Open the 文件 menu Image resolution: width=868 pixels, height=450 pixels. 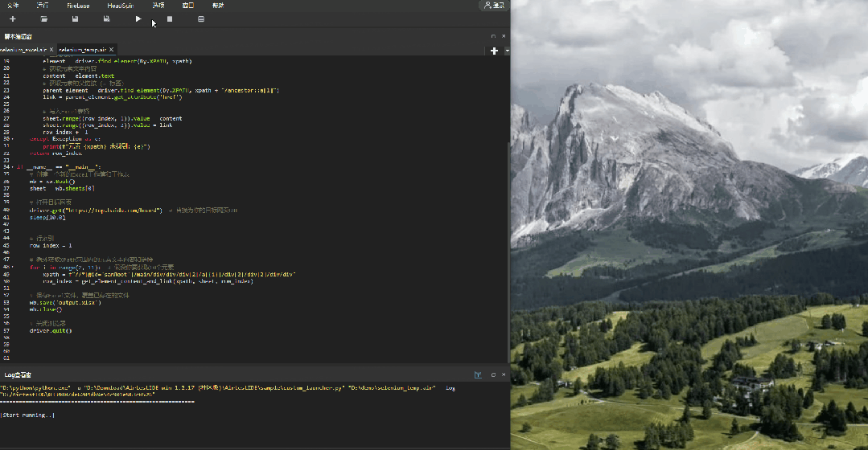13,5
